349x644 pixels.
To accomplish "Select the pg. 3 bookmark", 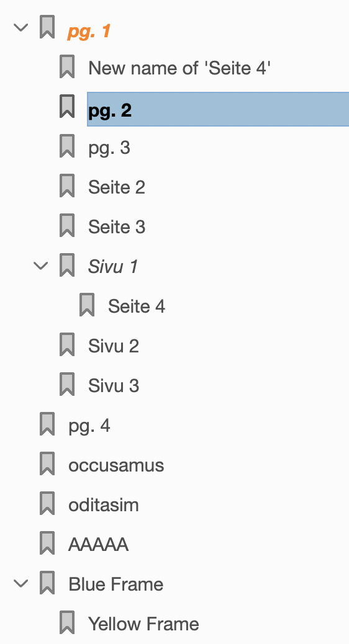I will point(109,148).
